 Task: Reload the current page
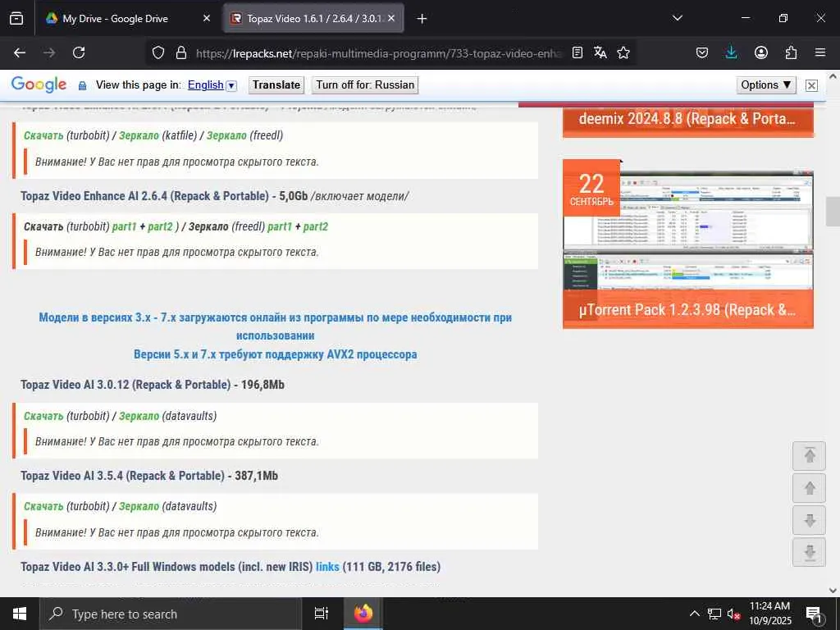click(x=79, y=52)
